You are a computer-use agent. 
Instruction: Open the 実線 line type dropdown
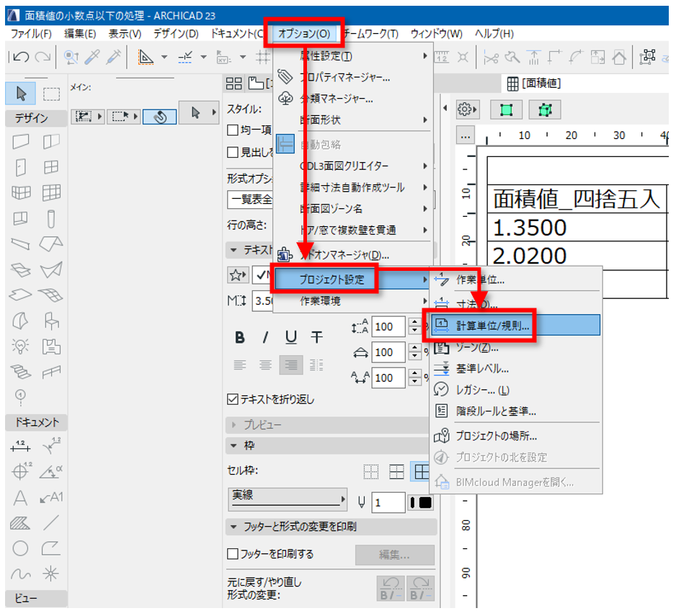(287, 499)
